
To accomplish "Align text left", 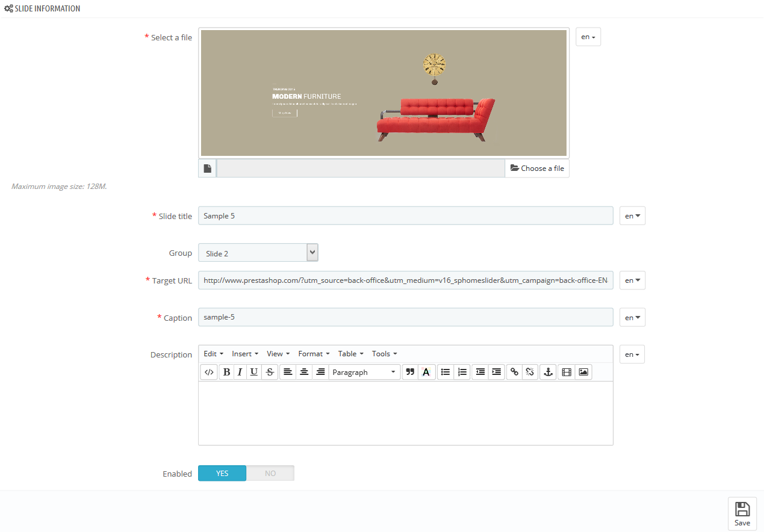I will [288, 372].
